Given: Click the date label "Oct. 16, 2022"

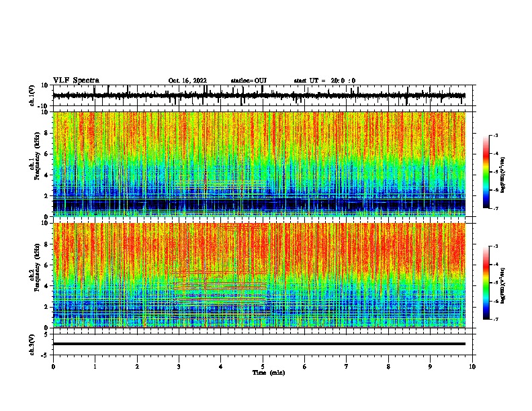Looking at the screenshot, I should coord(187,81).
